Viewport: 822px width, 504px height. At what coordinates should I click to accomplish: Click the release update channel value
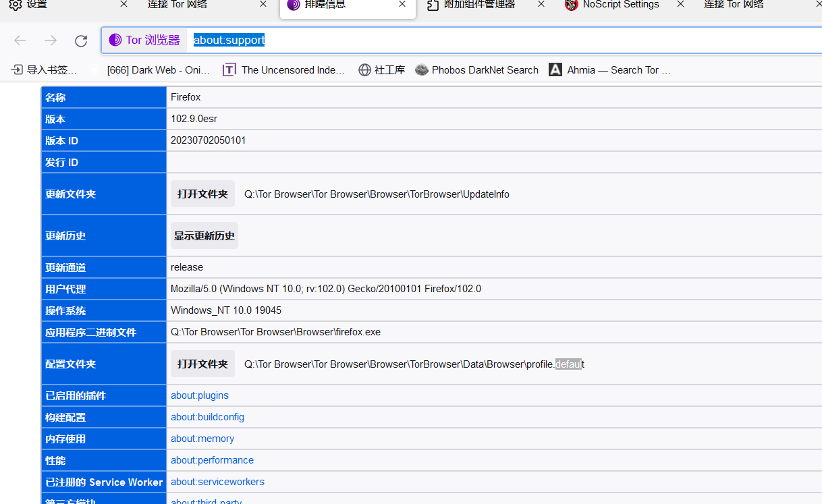(x=187, y=267)
